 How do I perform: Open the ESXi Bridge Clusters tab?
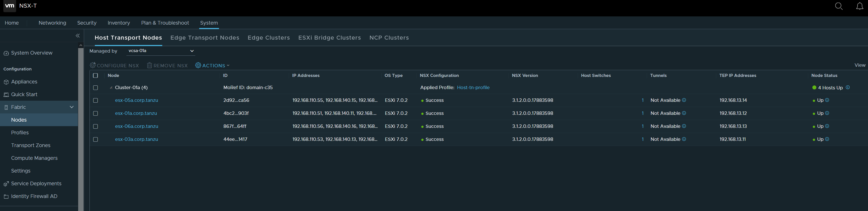tap(329, 38)
